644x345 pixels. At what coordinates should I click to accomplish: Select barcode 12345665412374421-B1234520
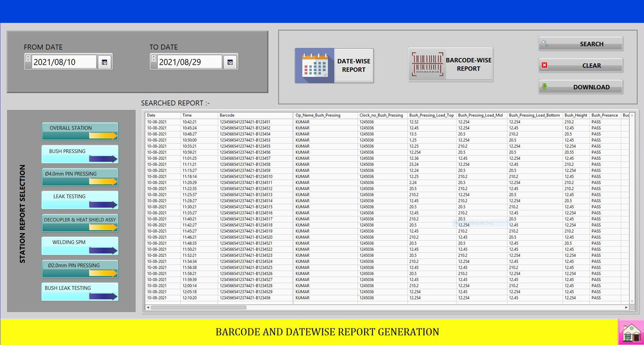(246, 237)
